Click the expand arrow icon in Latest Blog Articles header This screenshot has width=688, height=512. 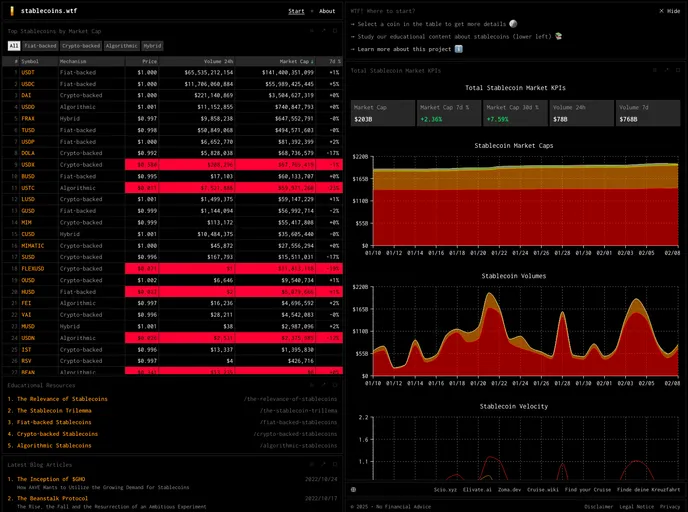pyautogui.click(x=323, y=464)
